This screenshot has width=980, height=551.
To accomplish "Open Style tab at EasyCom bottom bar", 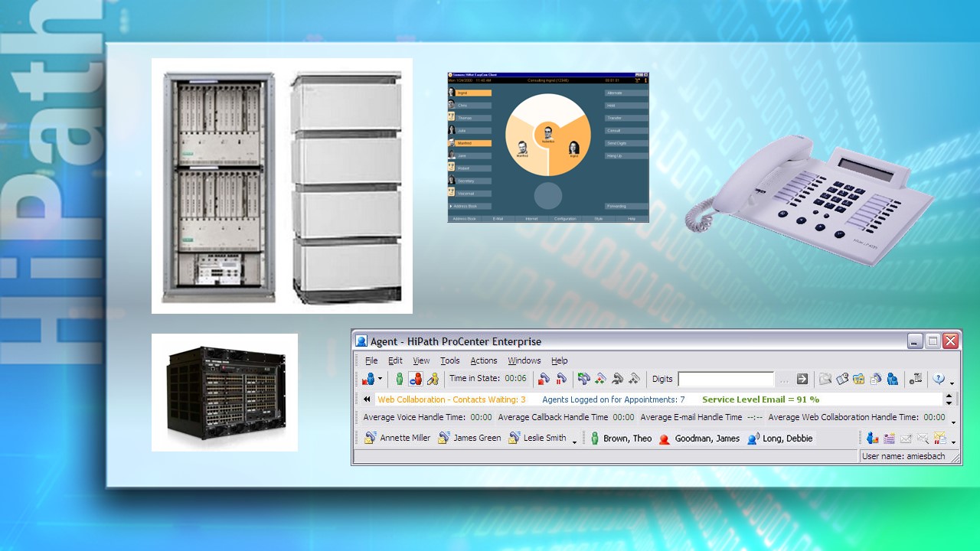I will point(599,219).
